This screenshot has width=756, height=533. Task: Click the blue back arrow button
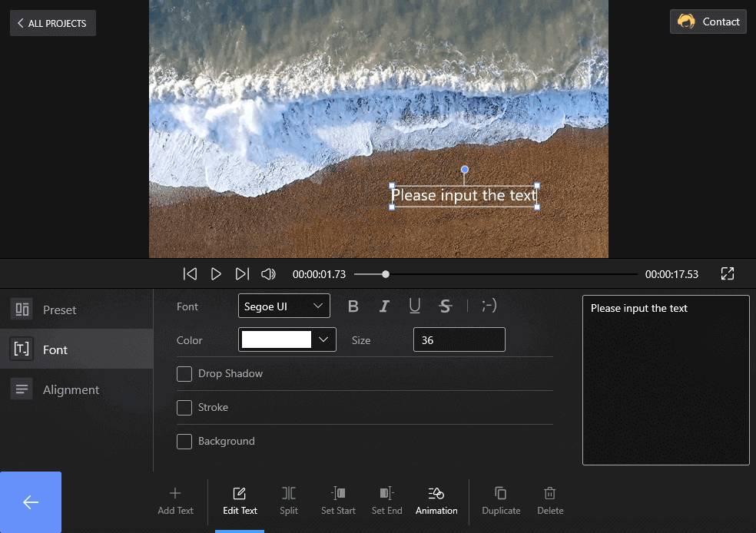pos(31,502)
